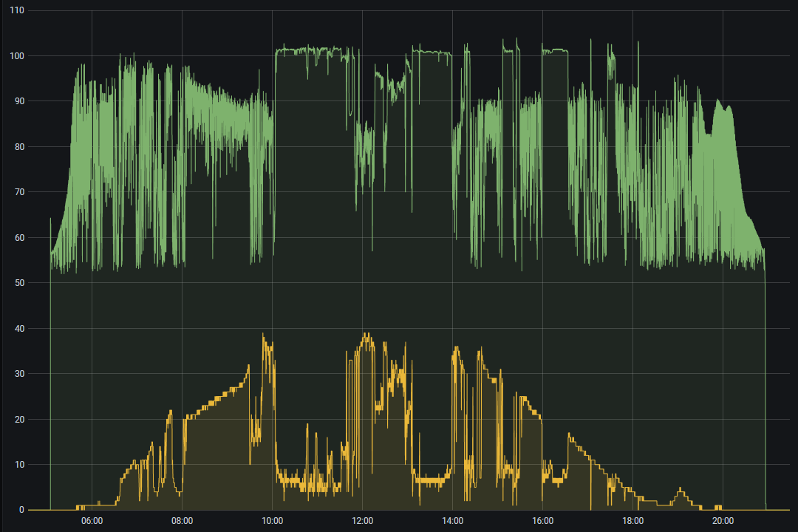Click the 90 y-axis label

19,101
